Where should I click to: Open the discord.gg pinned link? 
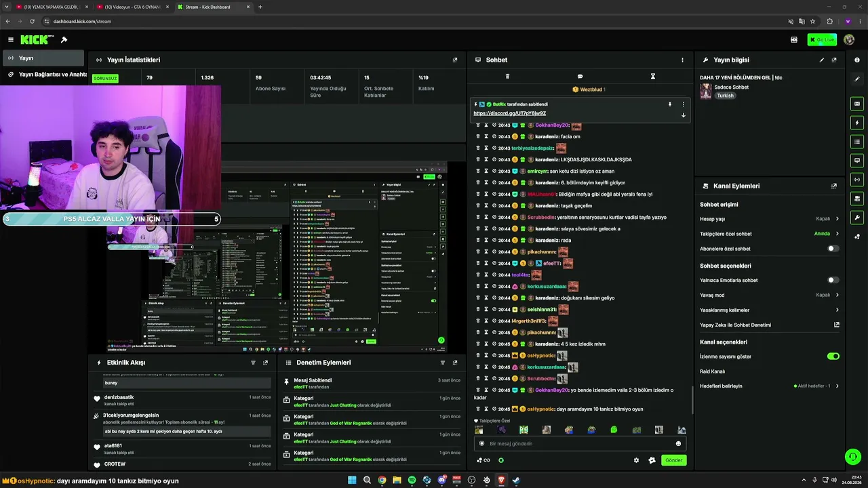point(510,113)
